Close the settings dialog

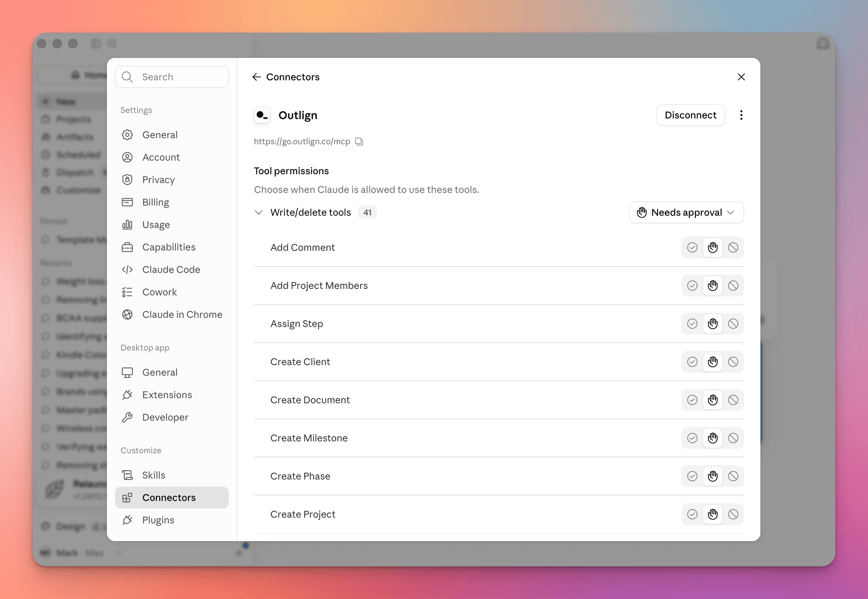pyautogui.click(x=741, y=77)
